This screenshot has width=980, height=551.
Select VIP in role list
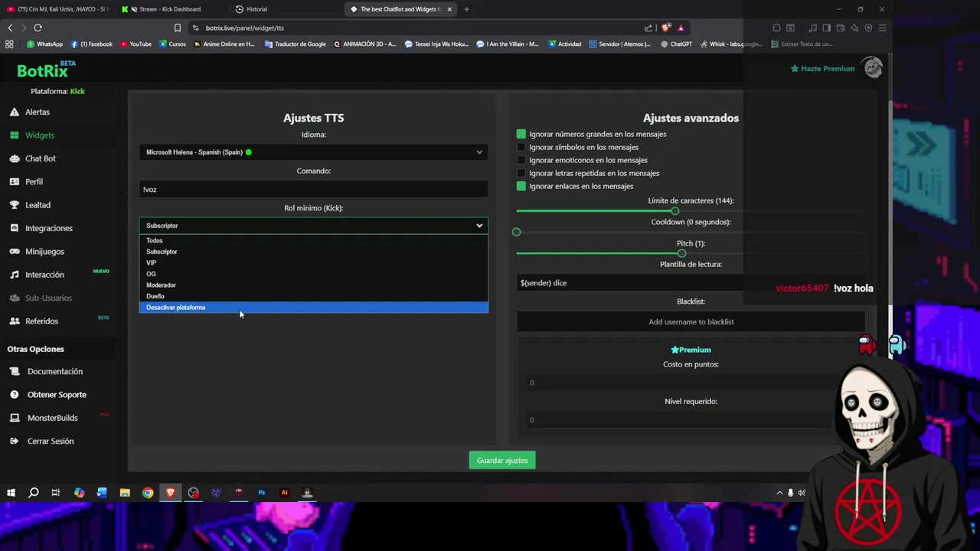(313, 262)
